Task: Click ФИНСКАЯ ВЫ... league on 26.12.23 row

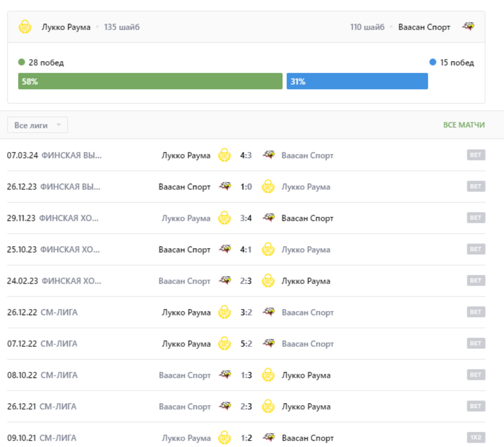Action: pyautogui.click(x=70, y=187)
